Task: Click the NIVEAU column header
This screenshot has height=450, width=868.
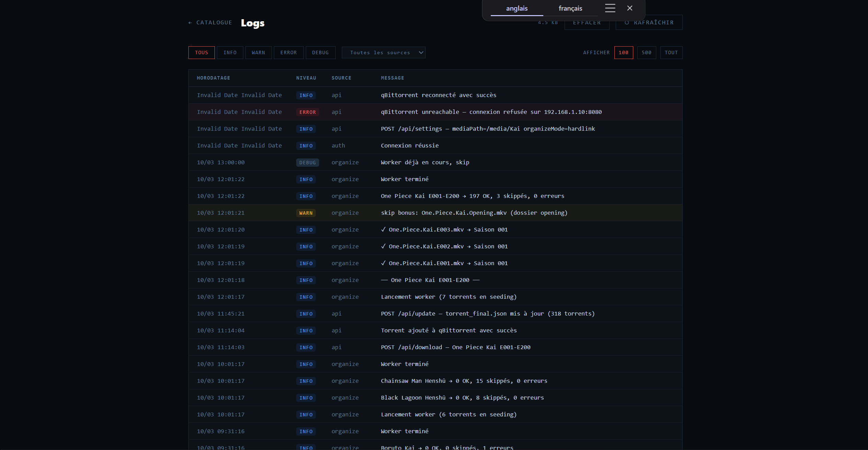Action: [x=306, y=78]
